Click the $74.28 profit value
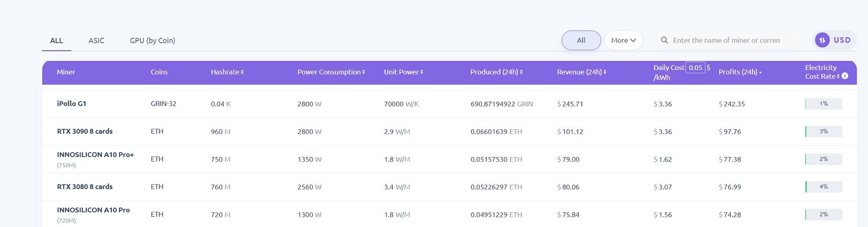The image size is (868, 227). point(730,215)
